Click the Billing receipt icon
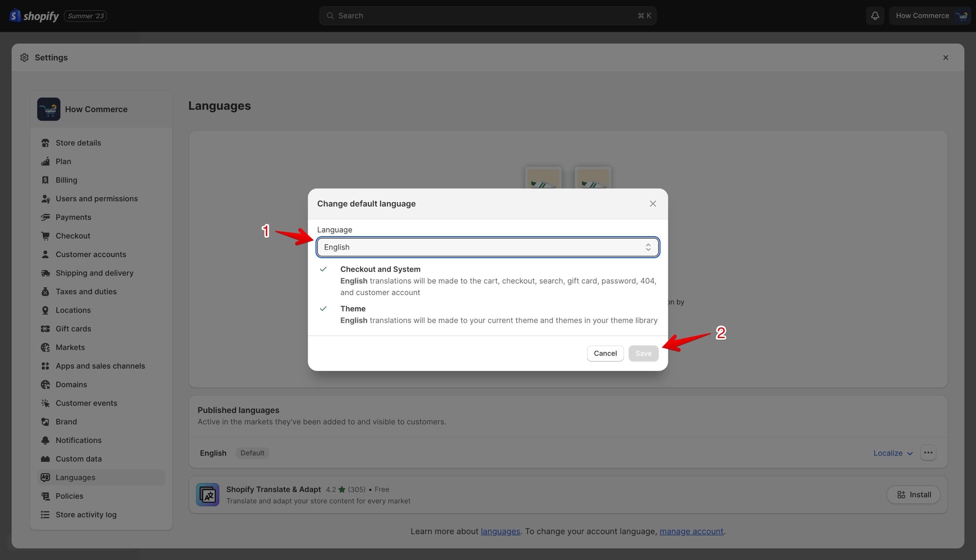This screenshot has width=976, height=560. tap(45, 180)
